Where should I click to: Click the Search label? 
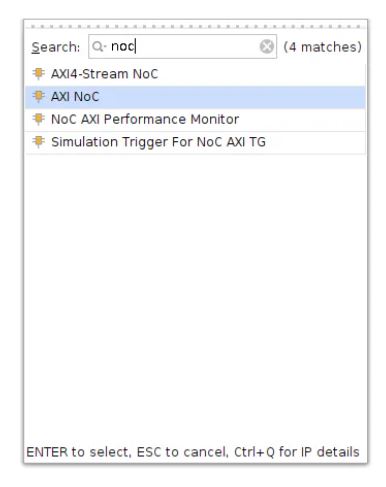pos(56,47)
